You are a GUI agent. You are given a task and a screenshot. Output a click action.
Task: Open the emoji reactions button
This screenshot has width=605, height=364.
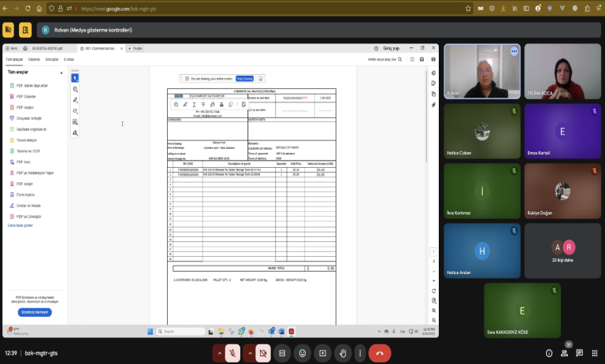click(301, 353)
